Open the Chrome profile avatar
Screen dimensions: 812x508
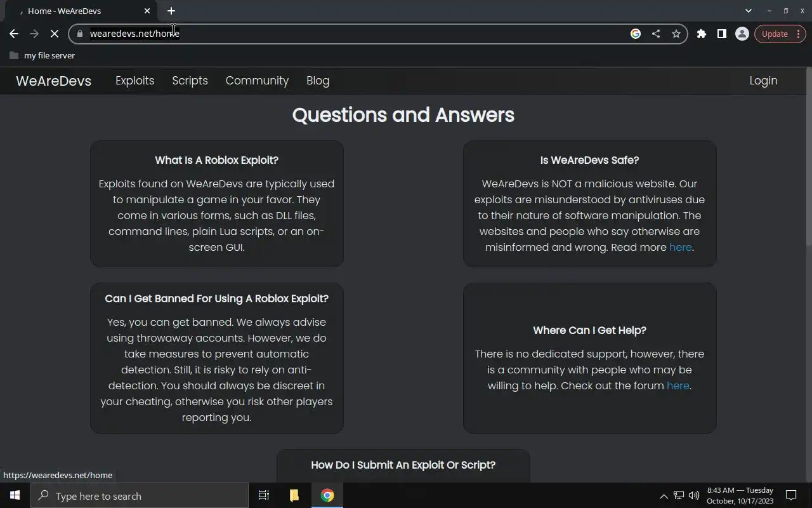point(742,34)
